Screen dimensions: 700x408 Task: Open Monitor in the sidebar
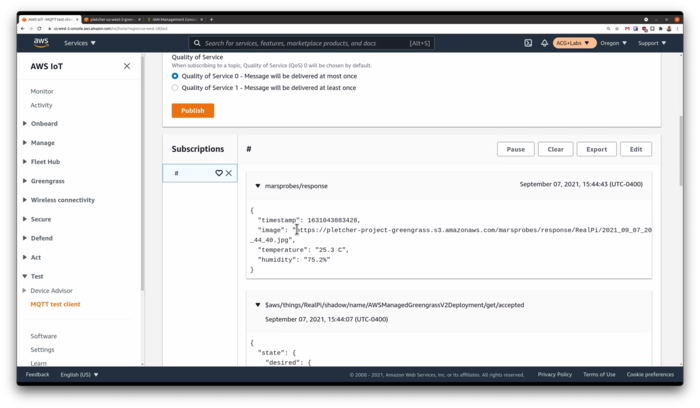pos(42,91)
